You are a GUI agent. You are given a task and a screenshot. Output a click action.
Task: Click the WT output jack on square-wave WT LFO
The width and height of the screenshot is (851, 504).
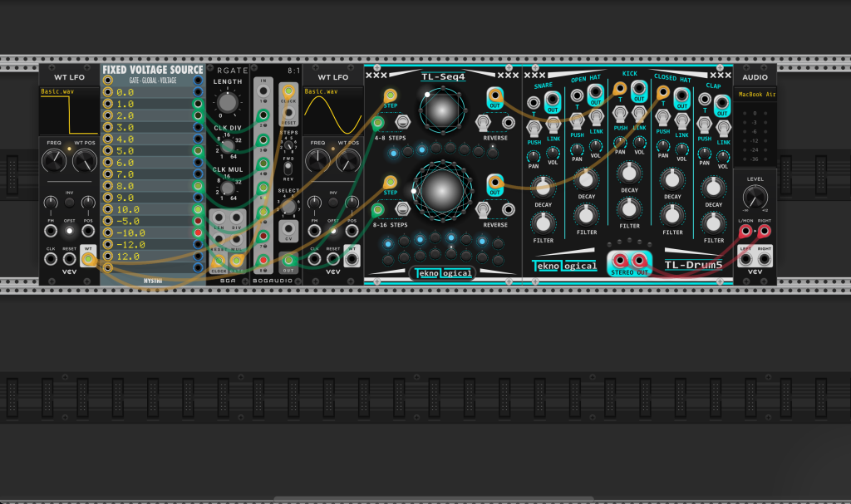point(88,259)
